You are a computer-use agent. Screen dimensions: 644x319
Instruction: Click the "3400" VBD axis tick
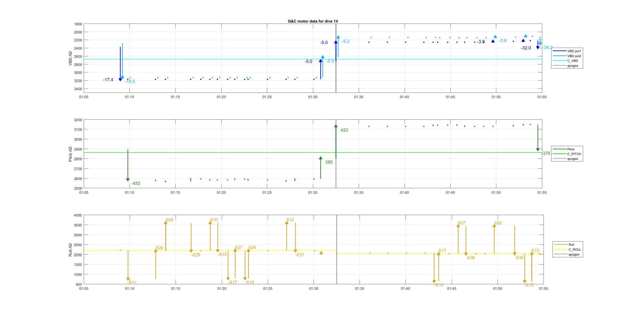(78, 89)
